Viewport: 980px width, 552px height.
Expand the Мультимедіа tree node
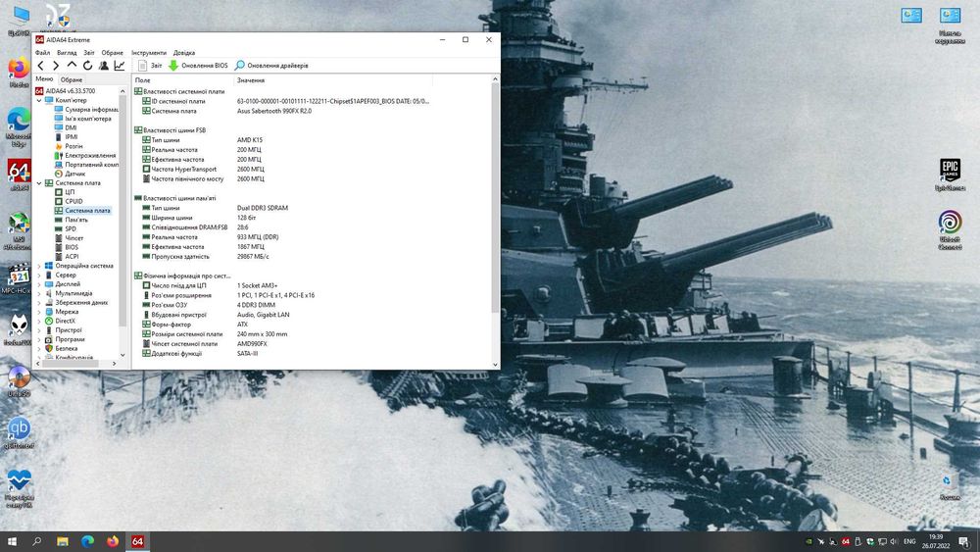[39, 293]
